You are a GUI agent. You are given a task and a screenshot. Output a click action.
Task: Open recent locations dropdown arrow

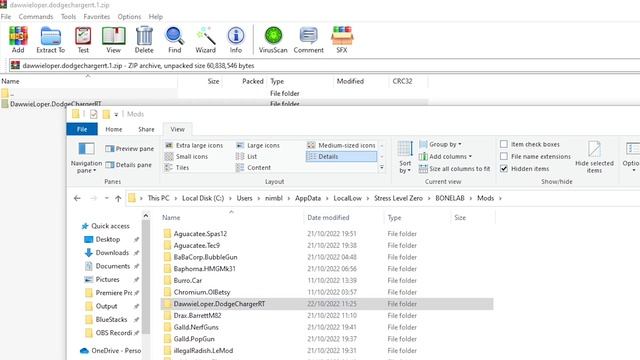coord(107,198)
